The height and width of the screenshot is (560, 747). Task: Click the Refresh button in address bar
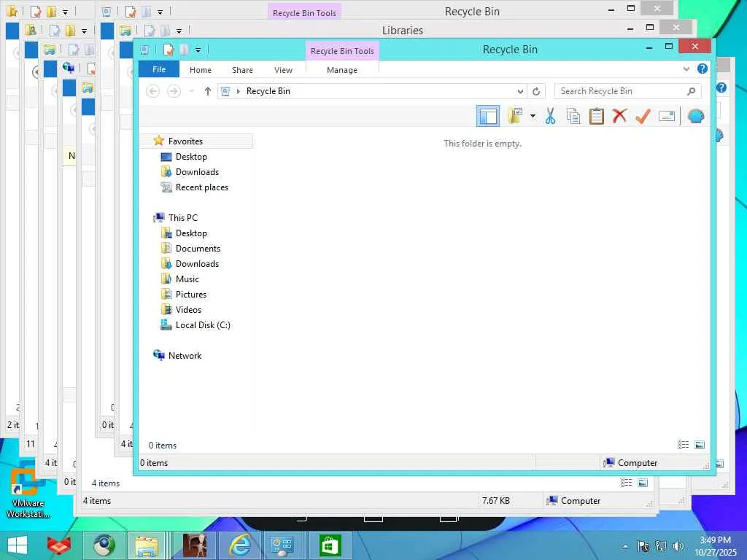point(536,91)
